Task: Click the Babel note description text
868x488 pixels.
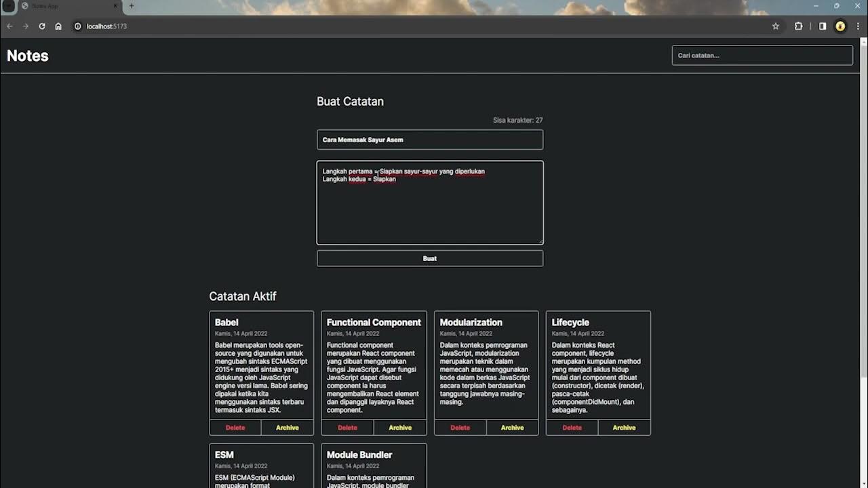Action: (261, 378)
